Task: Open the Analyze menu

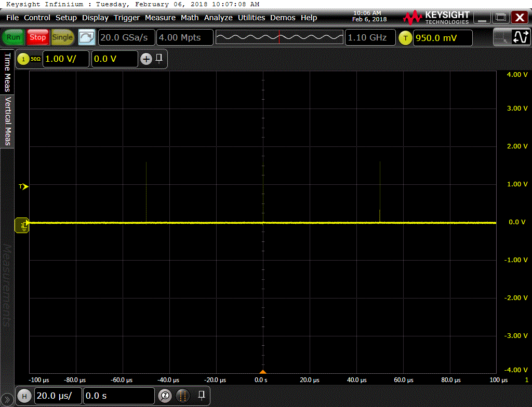Action: [x=218, y=18]
